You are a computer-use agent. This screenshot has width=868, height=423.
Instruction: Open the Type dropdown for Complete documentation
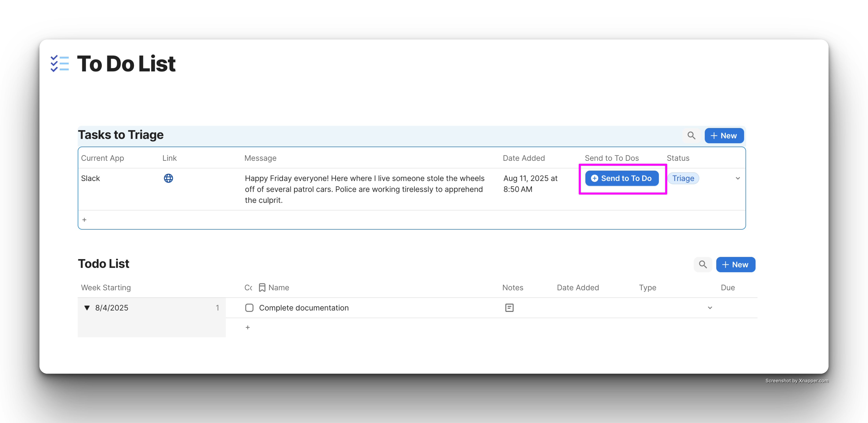pos(710,308)
